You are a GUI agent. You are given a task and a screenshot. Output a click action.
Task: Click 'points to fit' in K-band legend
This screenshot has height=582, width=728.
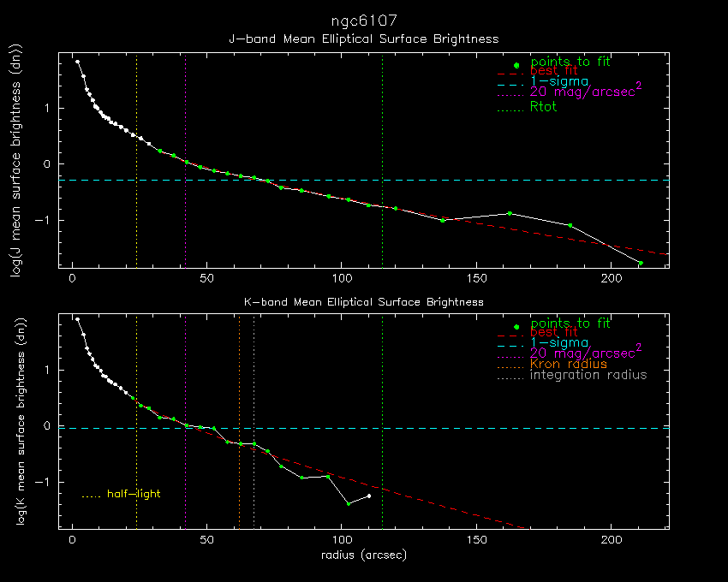click(570, 323)
